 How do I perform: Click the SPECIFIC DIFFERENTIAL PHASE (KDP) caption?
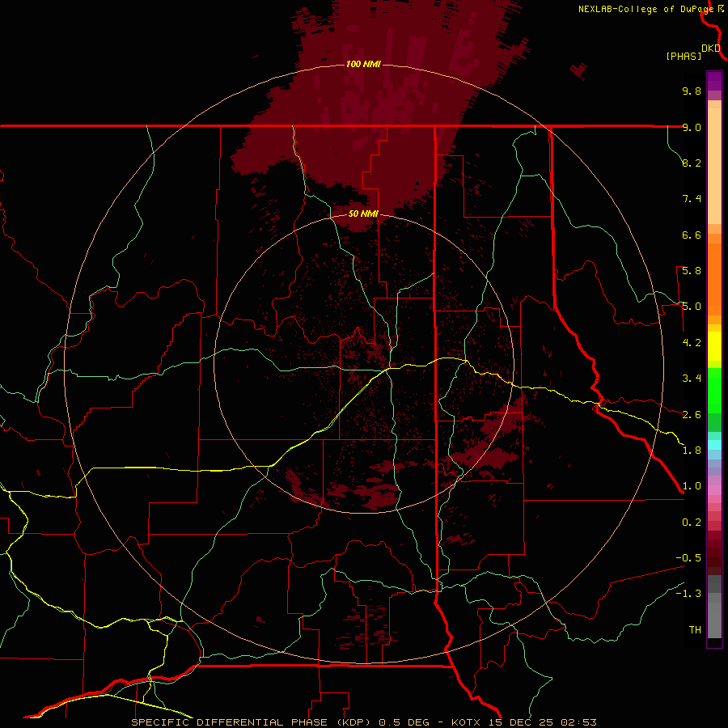(x=252, y=722)
